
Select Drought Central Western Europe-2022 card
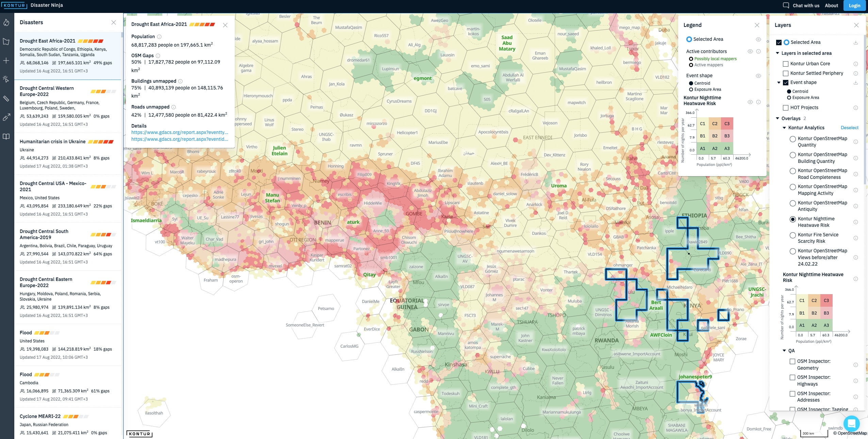coord(68,106)
